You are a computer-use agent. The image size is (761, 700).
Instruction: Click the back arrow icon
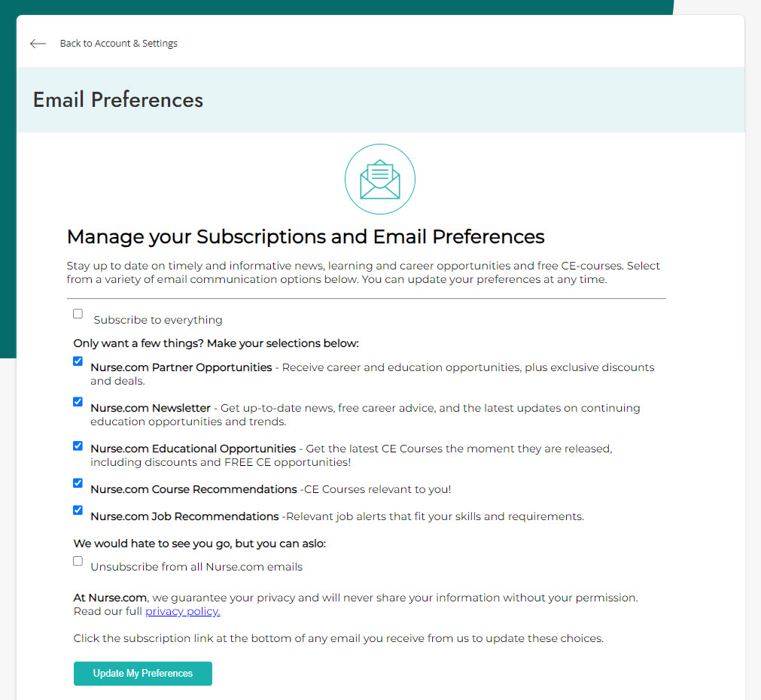38,44
